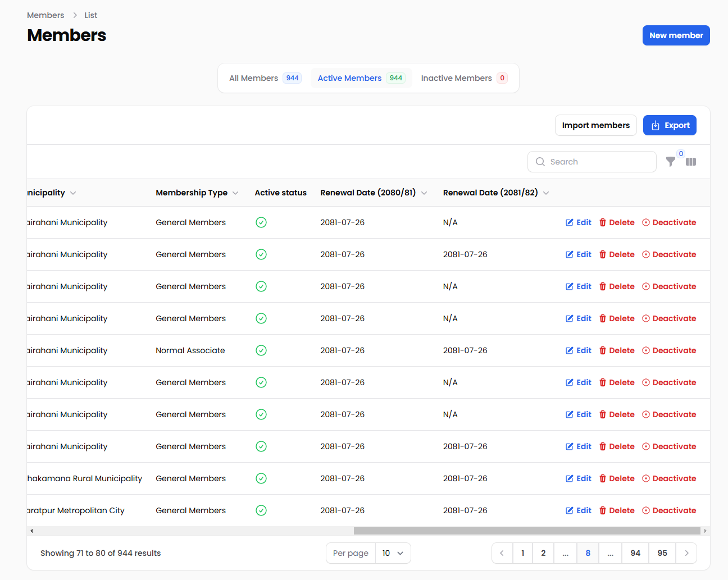The image size is (728, 580).
Task: Click Bharatpur Metropolitan City row's Deactivate icon
Action: pyautogui.click(x=646, y=510)
